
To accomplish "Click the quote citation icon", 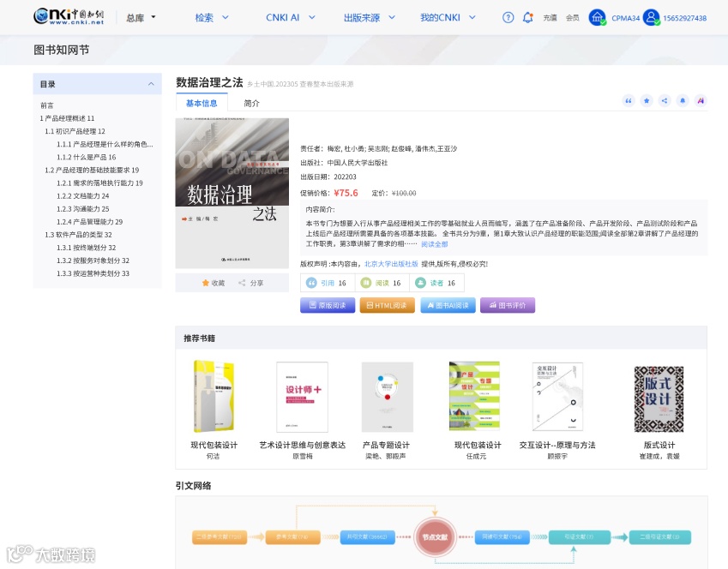I will [x=629, y=100].
